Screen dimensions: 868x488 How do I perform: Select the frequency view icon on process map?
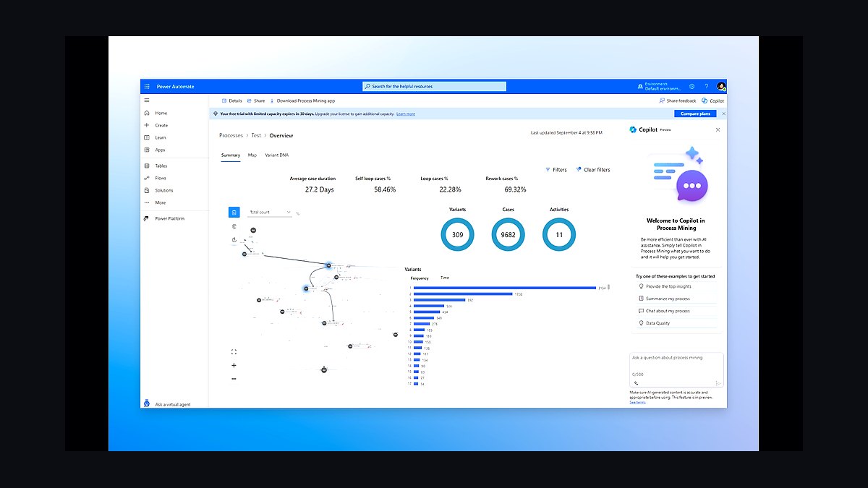pyautogui.click(x=234, y=212)
